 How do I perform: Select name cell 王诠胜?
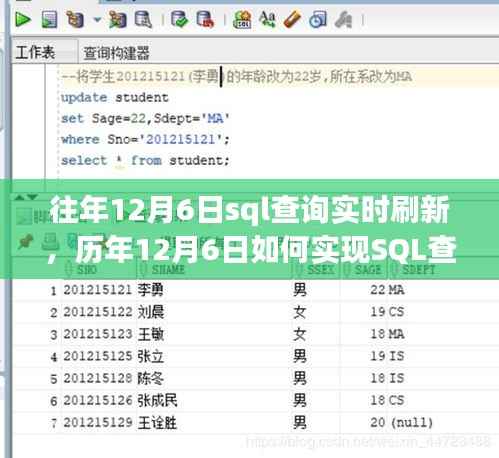[157, 423]
